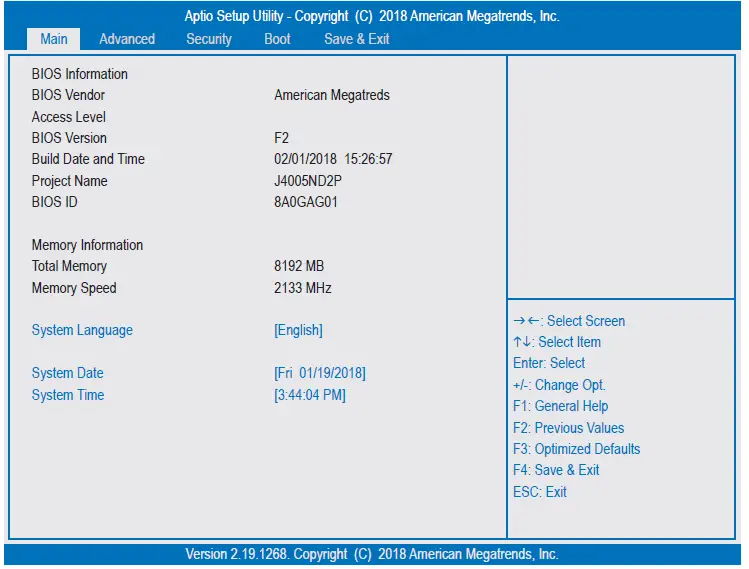Click the Select Item key hint
Screen dimensions: 749x569
click(557, 342)
